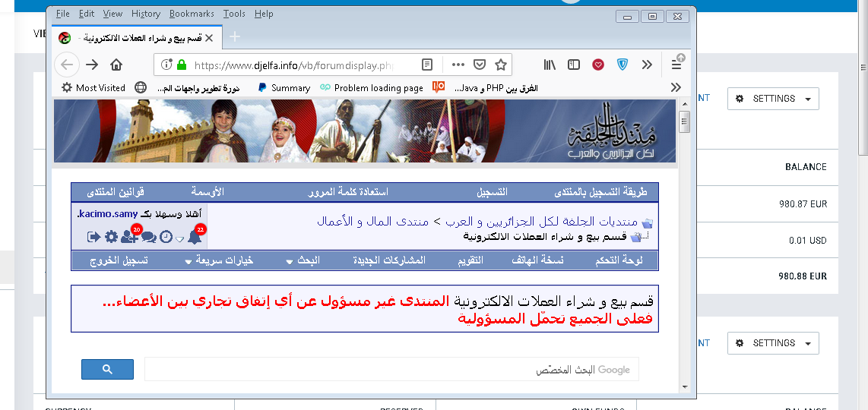Open لوحة التحكم in forum navbar

(x=619, y=260)
